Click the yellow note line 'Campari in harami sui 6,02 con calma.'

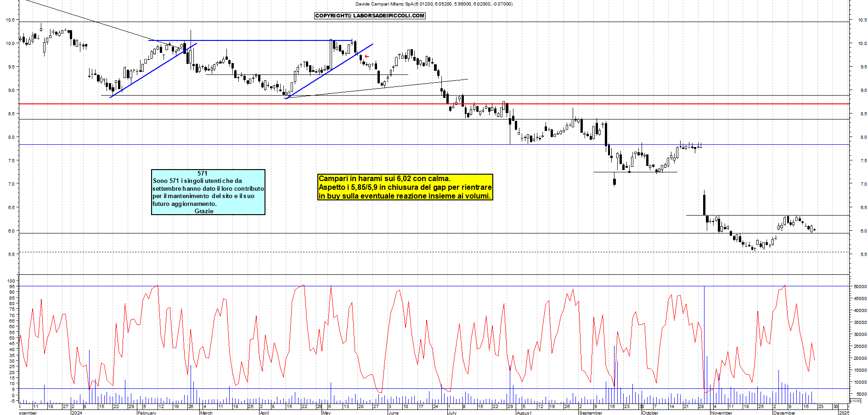coord(385,179)
